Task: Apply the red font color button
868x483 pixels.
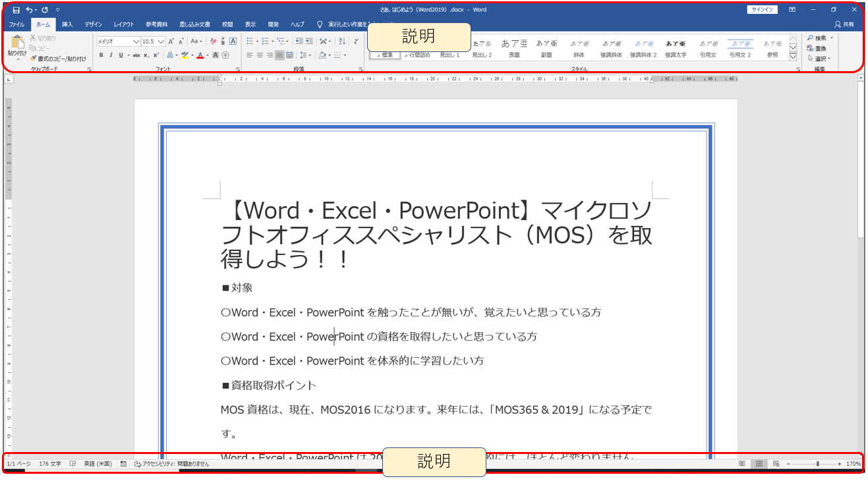Action: coord(200,55)
